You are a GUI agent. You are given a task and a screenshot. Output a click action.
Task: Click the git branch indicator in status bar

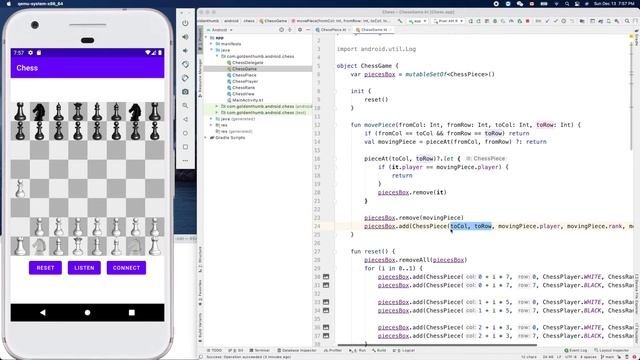coord(607,357)
